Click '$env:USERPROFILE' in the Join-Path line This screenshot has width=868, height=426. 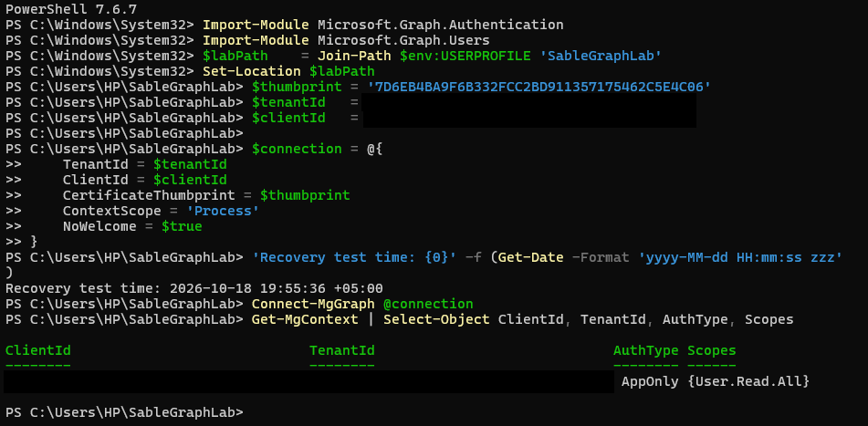[x=465, y=56]
